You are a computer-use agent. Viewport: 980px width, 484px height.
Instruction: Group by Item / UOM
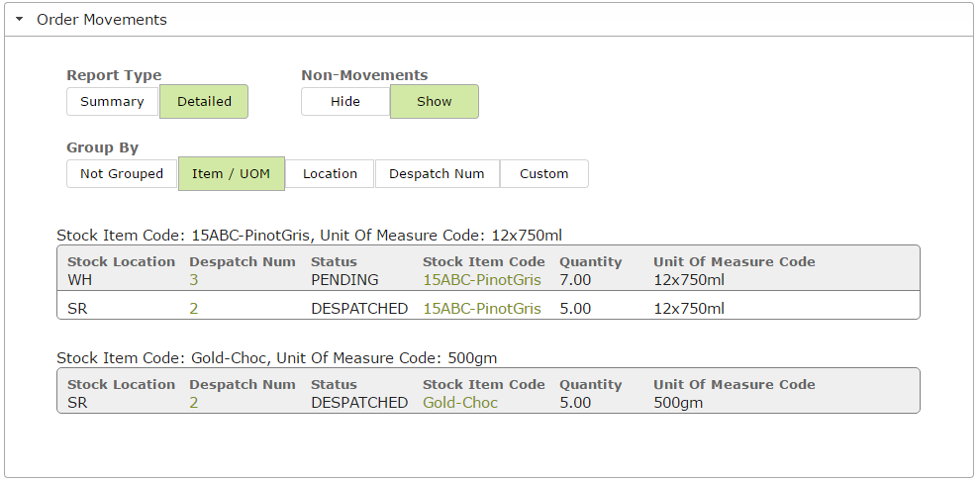pos(232,174)
